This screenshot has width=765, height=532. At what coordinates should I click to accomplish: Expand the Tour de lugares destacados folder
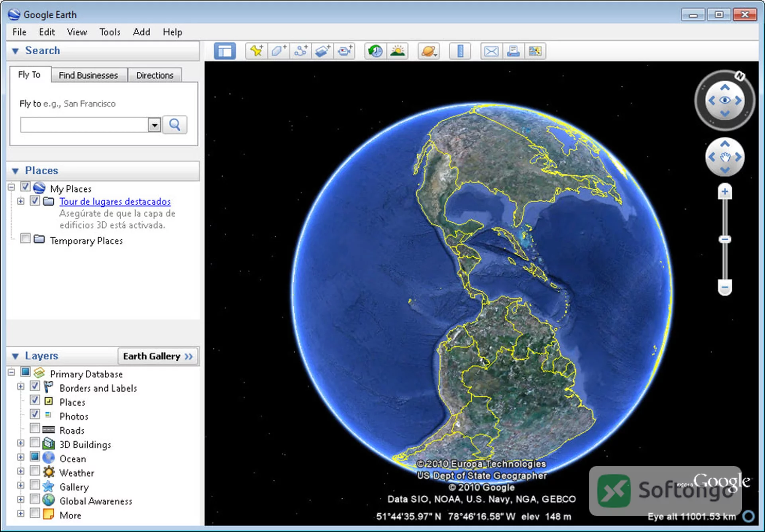coord(21,201)
